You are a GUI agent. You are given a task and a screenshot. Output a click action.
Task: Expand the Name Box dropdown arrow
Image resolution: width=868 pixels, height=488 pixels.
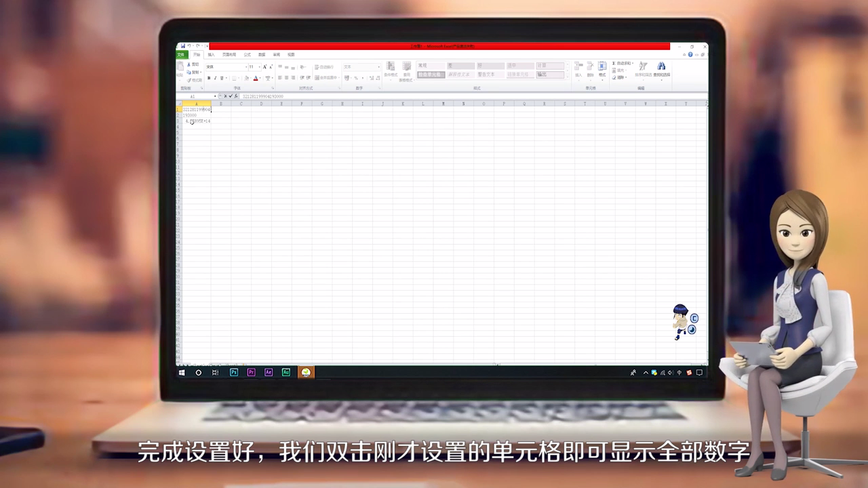[x=215, y=96]
